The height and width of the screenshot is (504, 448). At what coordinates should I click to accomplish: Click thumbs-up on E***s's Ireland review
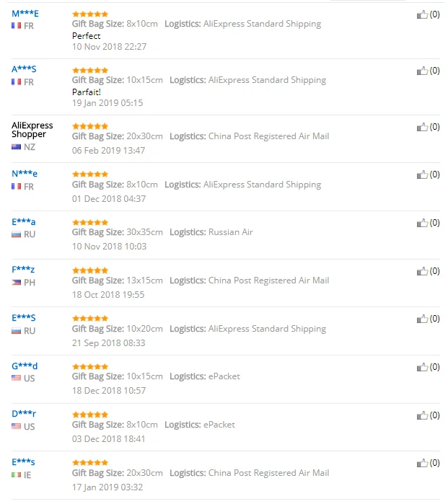point(422,463)
